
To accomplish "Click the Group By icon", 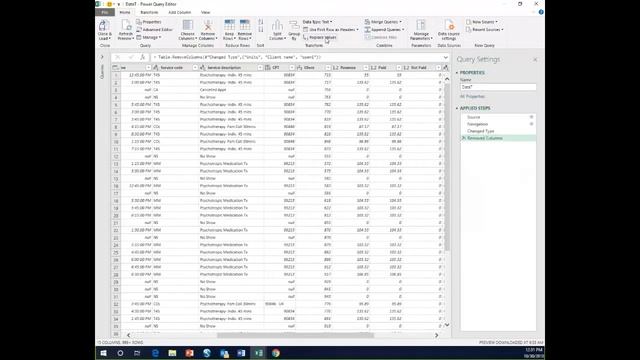I will [294, 25].
